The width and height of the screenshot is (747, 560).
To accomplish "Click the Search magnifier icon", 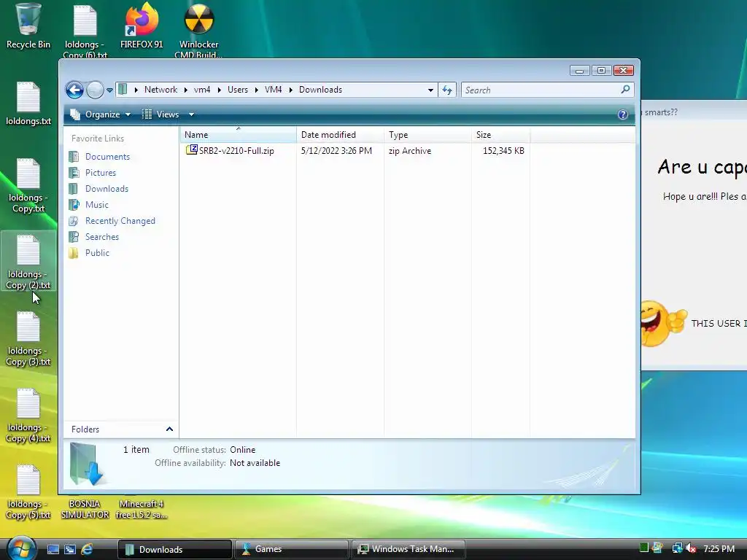I will coord(625,90).
